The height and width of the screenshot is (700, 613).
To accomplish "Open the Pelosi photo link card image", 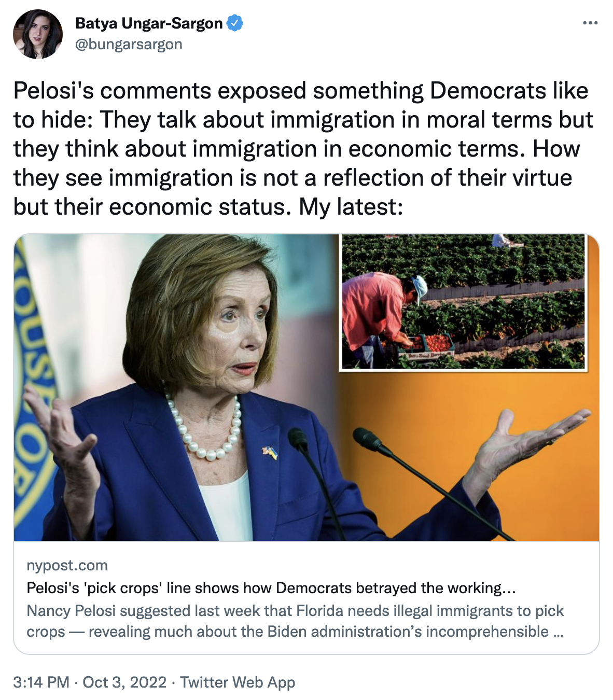I will tap(306, 387).
